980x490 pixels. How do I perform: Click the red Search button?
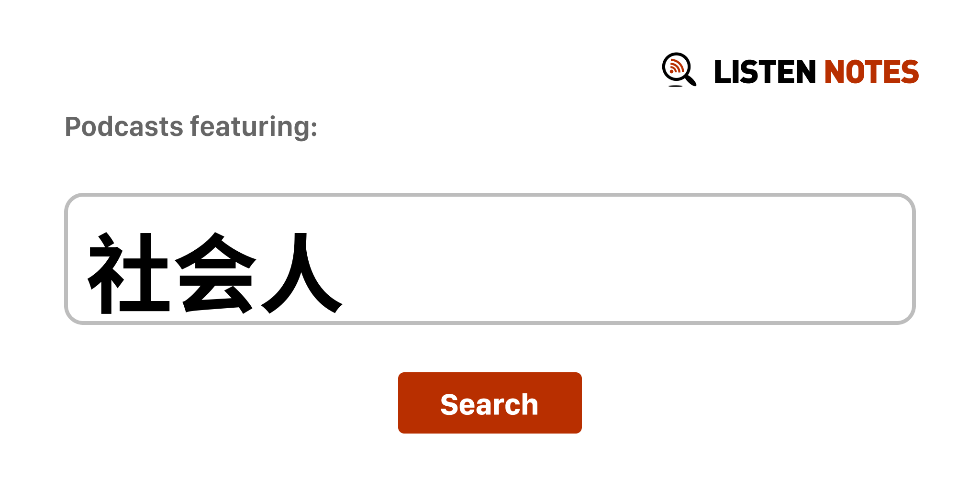pos(490,403)
